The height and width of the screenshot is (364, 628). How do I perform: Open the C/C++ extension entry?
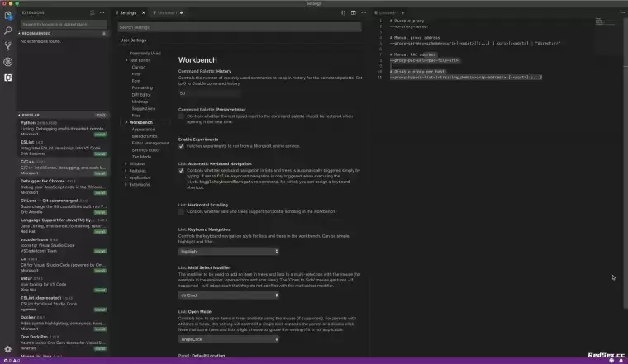point(64,168)
